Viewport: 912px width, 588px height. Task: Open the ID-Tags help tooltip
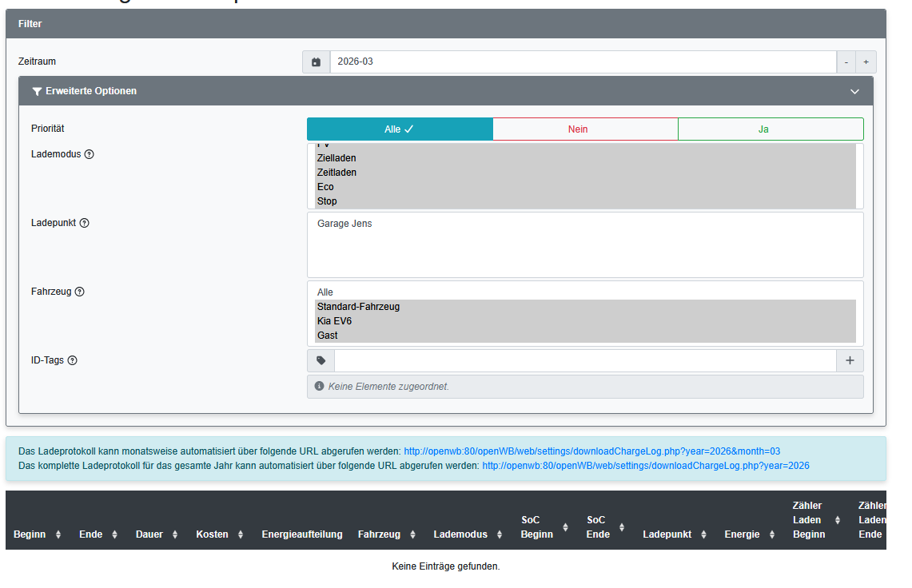[72, 360]
